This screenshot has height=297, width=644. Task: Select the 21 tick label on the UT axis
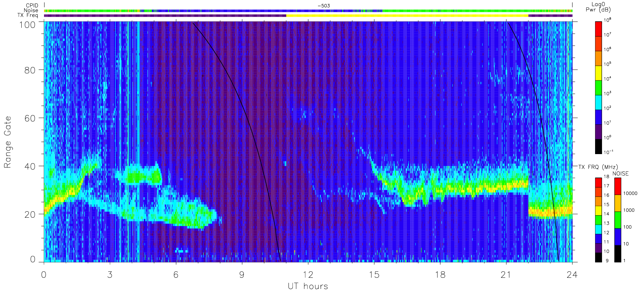pyautogui.click(x=506, y=275)
